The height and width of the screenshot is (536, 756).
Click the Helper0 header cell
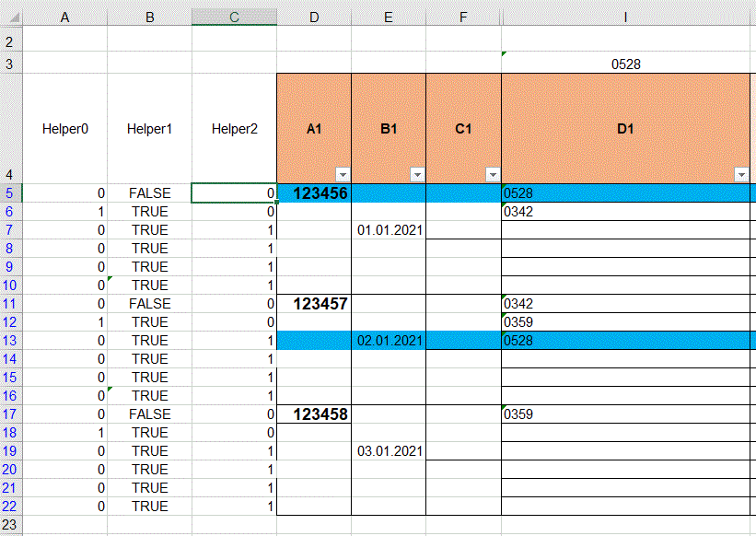point(64,129)
